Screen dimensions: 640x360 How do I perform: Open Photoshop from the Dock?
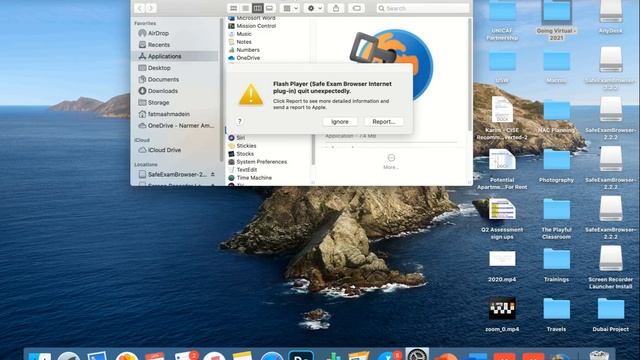(301, 356)
